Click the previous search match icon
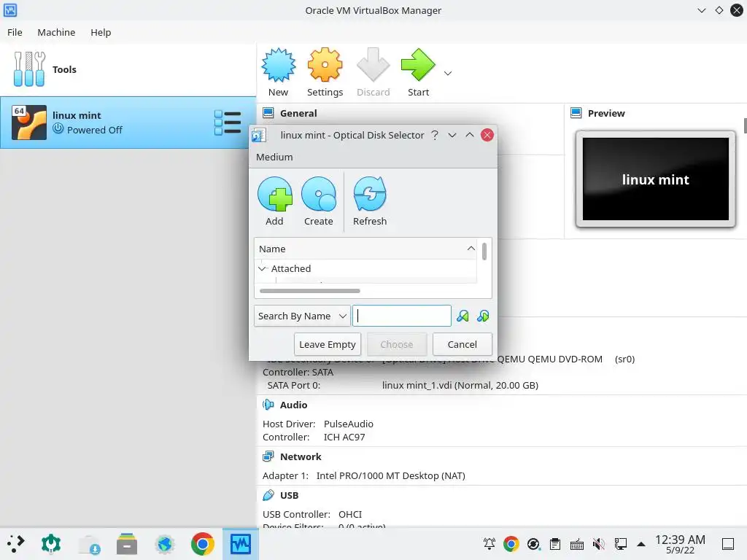The width and height of the screenshot is (747, 560). click(462, 316)
